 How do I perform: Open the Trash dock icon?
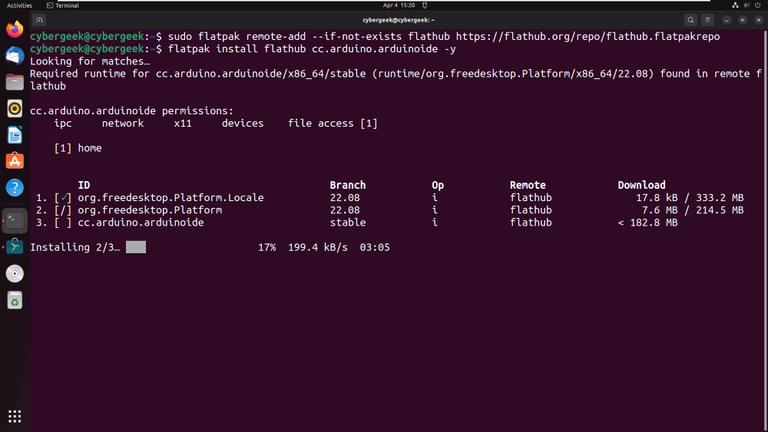point(14,300)
